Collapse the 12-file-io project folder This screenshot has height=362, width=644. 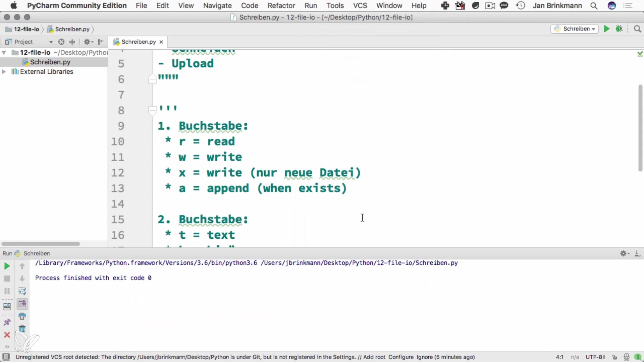tap(4, 53)
